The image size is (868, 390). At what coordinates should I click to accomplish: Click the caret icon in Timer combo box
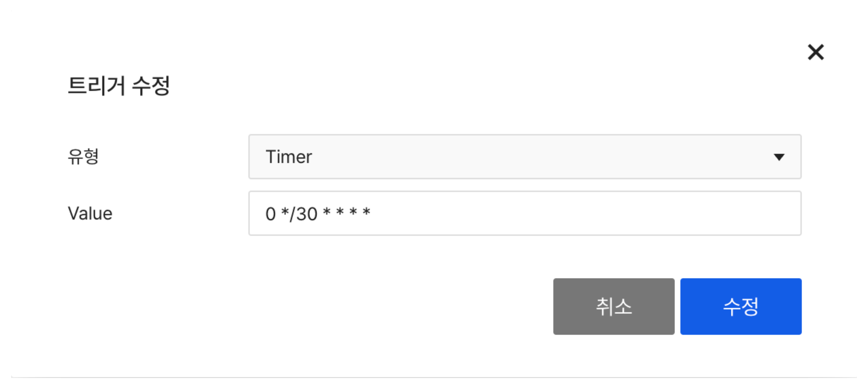click(779, 157)
